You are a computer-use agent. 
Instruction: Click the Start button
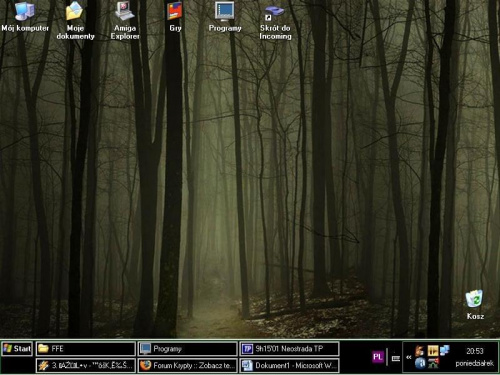17,349
